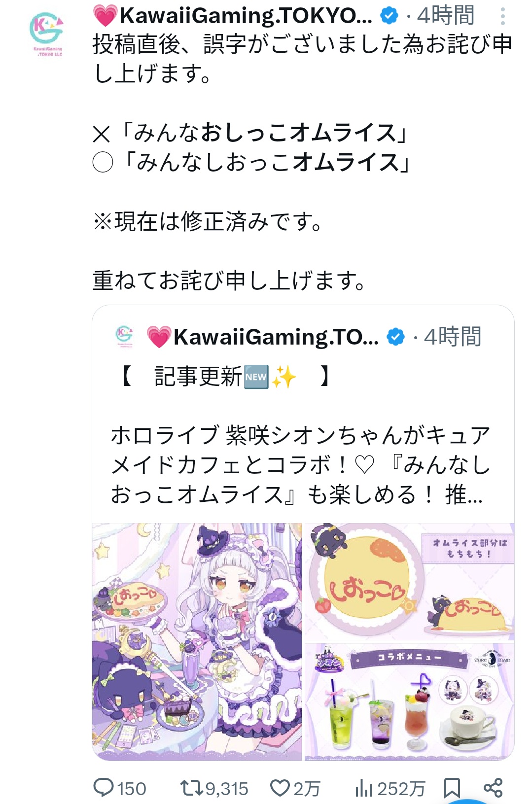The image size is (532, 804).
Task: View the omurice plate image
Action: (409, 582)
